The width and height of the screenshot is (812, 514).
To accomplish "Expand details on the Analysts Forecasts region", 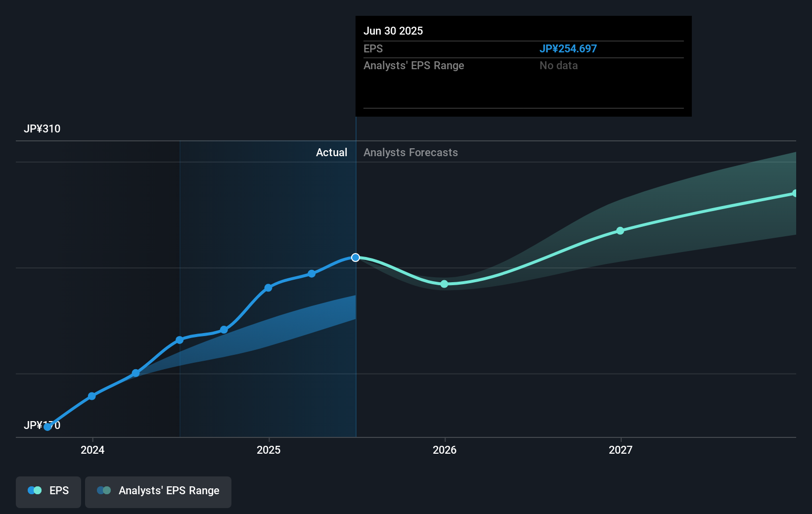I will click(x=410, y=152).
